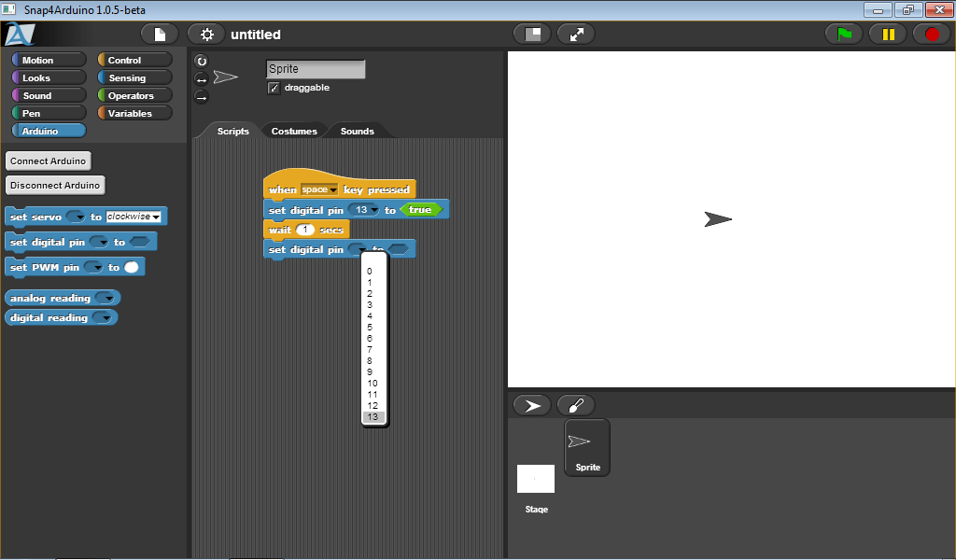Click the Connect Arduino button
The image size is (956, 560).
point(49,161)
